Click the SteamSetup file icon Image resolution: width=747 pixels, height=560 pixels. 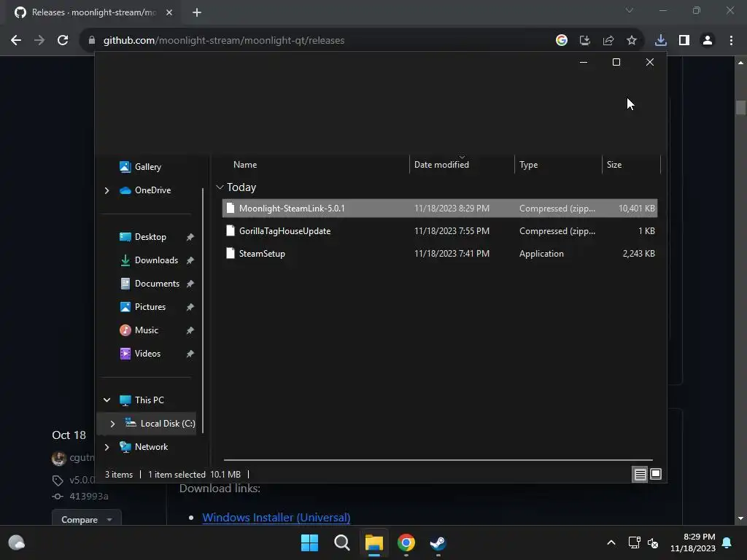[230, 253]
